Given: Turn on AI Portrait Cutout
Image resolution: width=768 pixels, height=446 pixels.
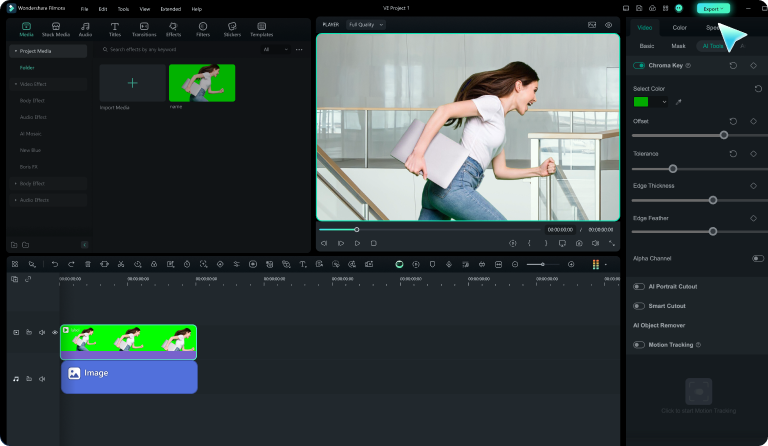Looking at the screenshot, I should coord(639,286).
